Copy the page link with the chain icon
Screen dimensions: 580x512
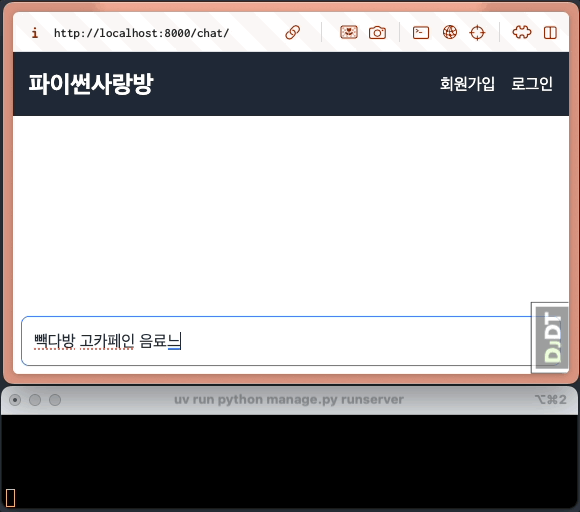(292, 33)
